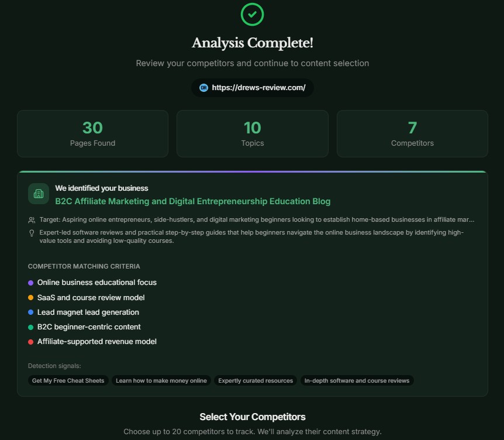Click the drews-review.com site favicon
Screen dimensions: 504x440
[203, 88]
